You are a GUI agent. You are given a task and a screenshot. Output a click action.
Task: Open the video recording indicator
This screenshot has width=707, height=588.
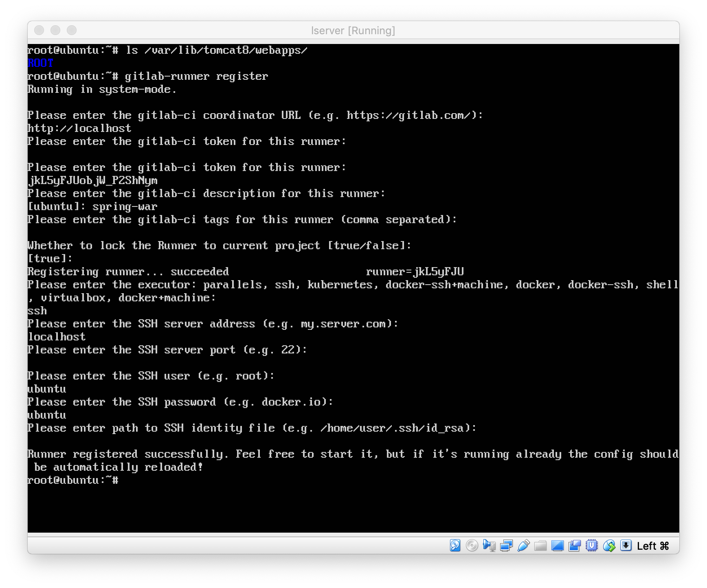pyautogui.click(x=575, y=545)
